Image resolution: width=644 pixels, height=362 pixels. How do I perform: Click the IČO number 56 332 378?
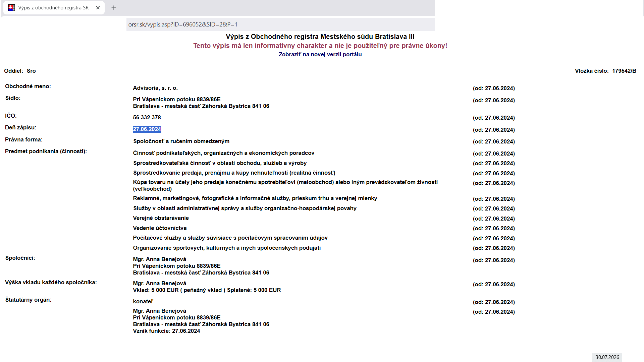(147, 117)
